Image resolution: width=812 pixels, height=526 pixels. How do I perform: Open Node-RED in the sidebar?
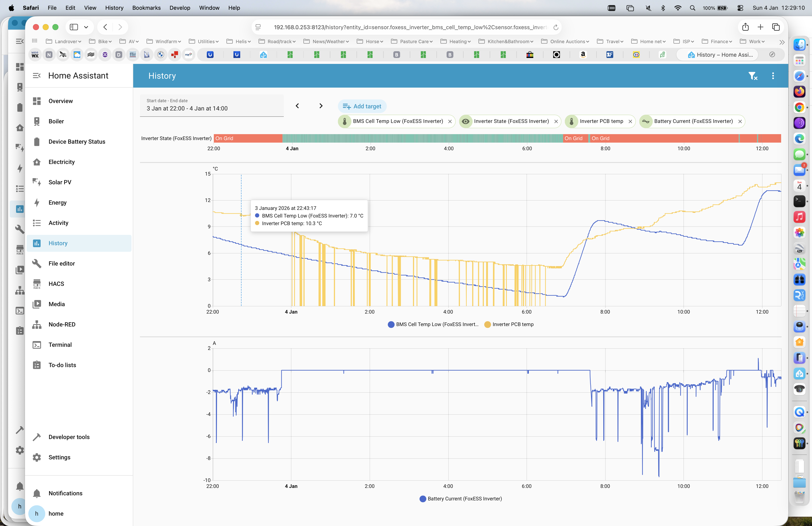(x=62, y=324)
